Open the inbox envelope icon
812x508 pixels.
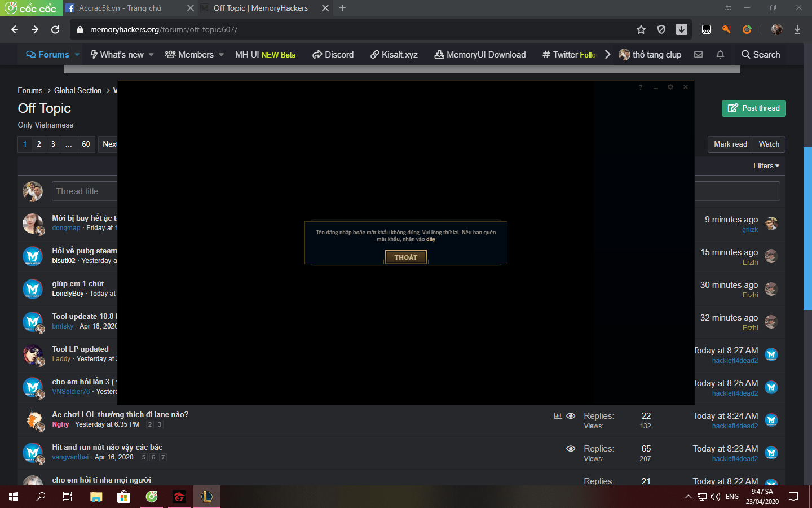tap(698, 55)
